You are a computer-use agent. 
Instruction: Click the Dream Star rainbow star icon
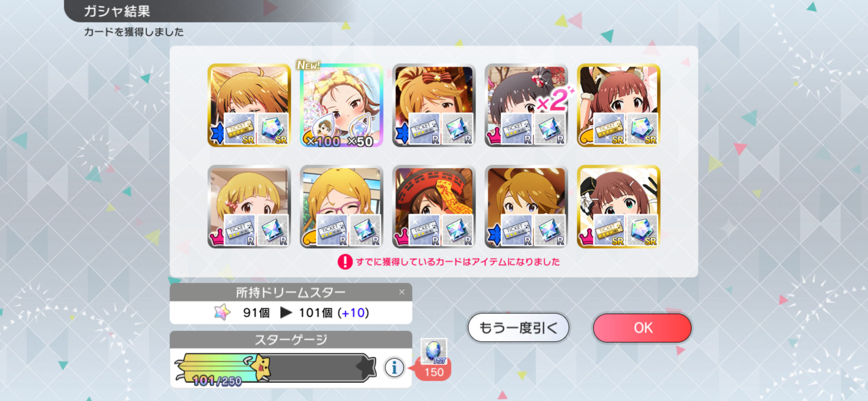(x=222, y=312)
